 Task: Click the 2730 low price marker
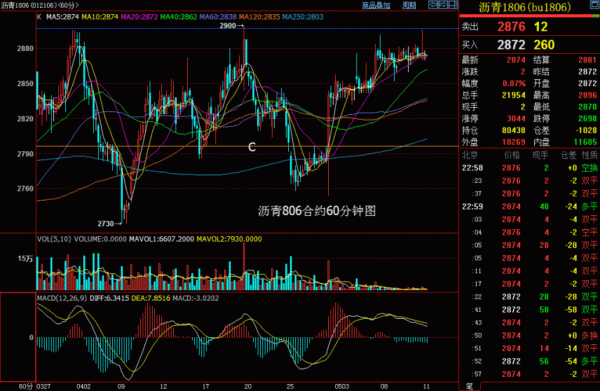(109, 224)
